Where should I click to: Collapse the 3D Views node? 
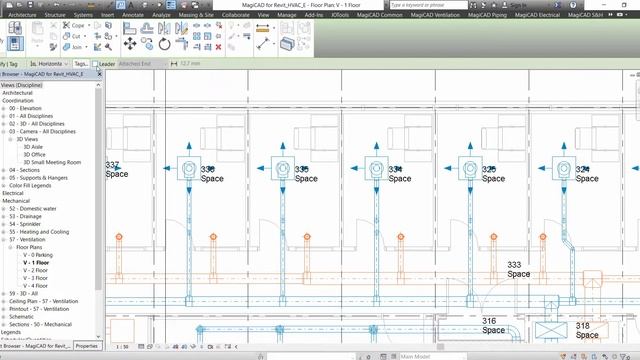(x=11, y=139)
